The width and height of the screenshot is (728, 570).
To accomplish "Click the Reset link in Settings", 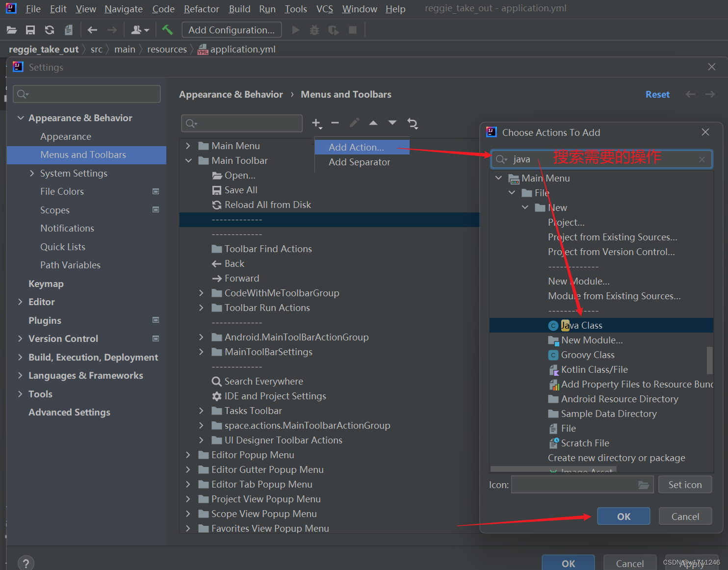I will (x=657, y=94).
